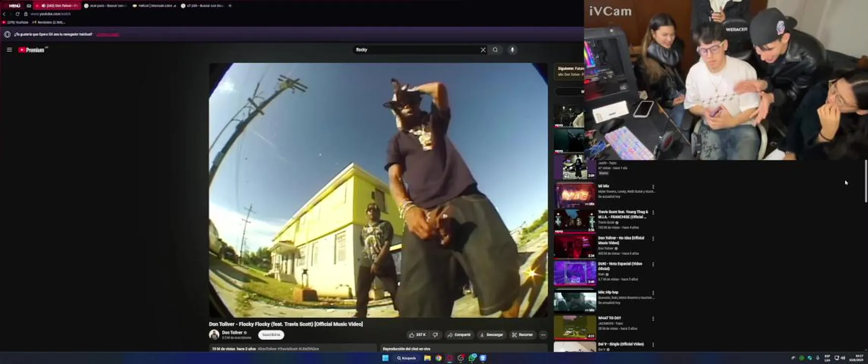Viewport: 868px width, 364px height.
Task: Open options for 'No Idea' video
Action: tap(653, 239)
